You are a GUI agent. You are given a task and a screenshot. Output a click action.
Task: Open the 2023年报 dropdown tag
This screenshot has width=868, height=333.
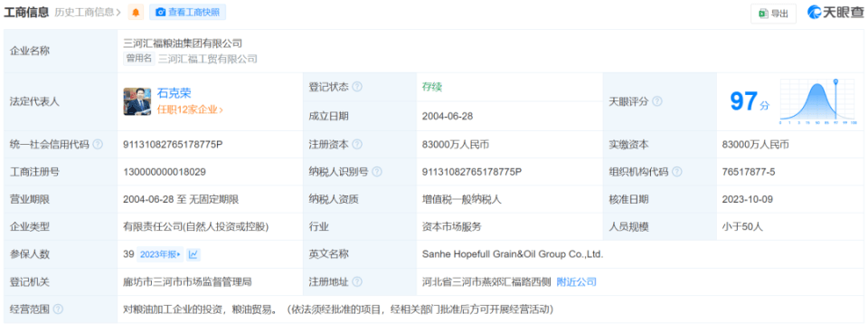160,254
